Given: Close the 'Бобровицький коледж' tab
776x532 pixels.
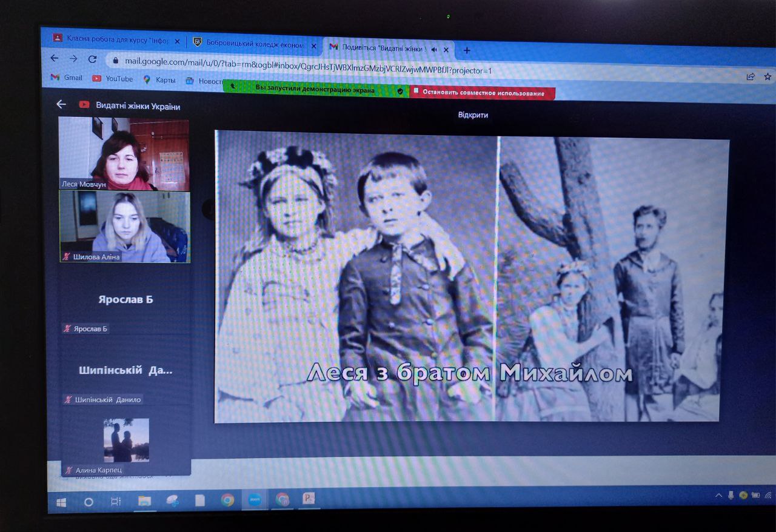Looking at the screenshot, I should pyautogui.click(x=313, y=45).
